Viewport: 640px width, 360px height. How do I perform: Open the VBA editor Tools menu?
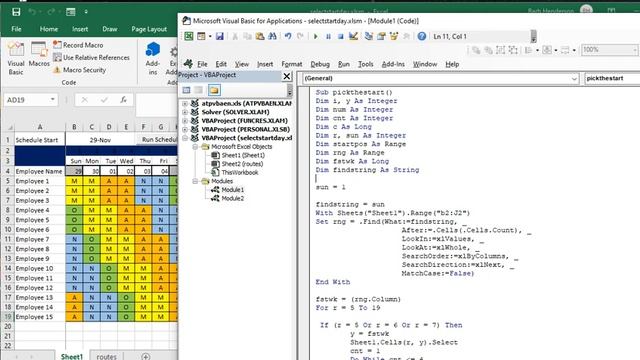click(x=365, y=64)
